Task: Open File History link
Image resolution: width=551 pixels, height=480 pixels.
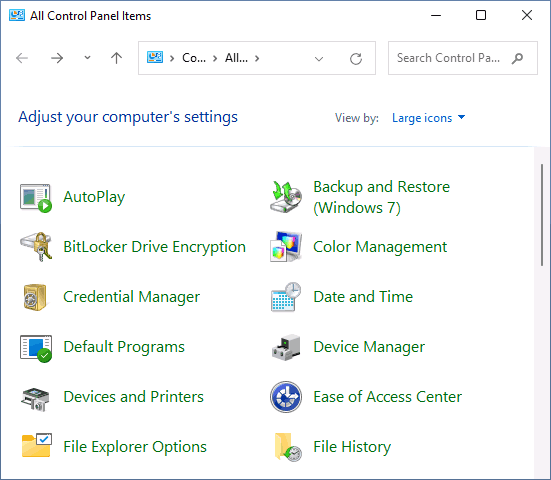Action: pos(352,447)
